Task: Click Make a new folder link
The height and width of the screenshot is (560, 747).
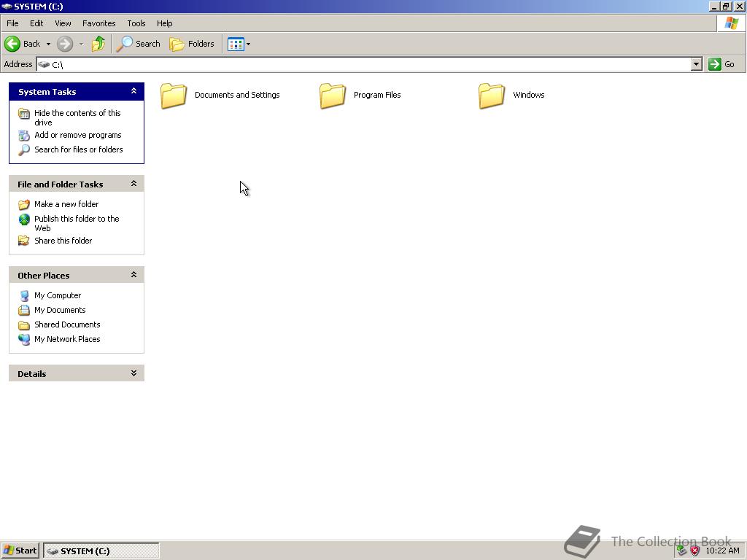Action: (66, 204)
